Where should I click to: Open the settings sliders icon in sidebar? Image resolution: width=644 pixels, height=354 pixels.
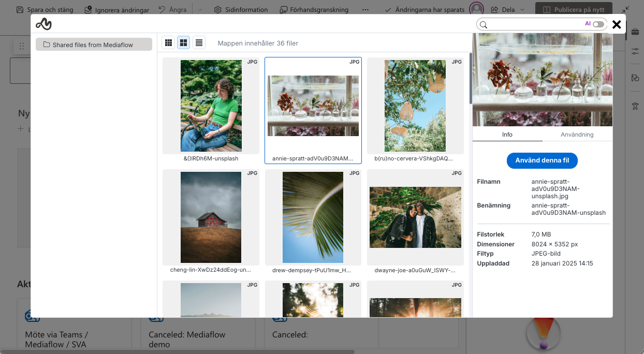point(635,51)
